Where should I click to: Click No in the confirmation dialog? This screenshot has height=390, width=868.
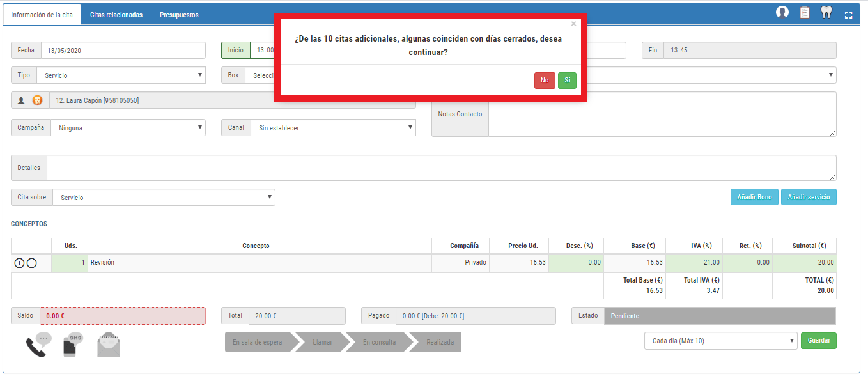(545, 81)
